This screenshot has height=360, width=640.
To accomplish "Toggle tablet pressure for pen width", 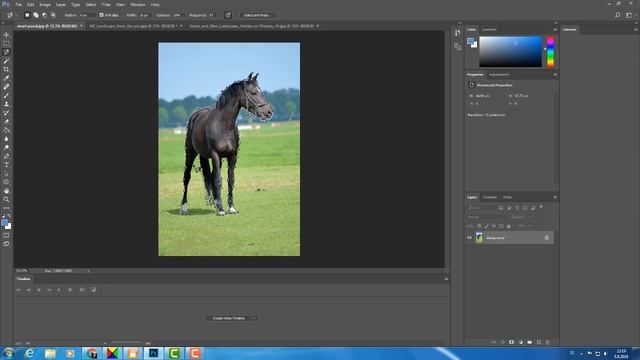I will point(228,15).
